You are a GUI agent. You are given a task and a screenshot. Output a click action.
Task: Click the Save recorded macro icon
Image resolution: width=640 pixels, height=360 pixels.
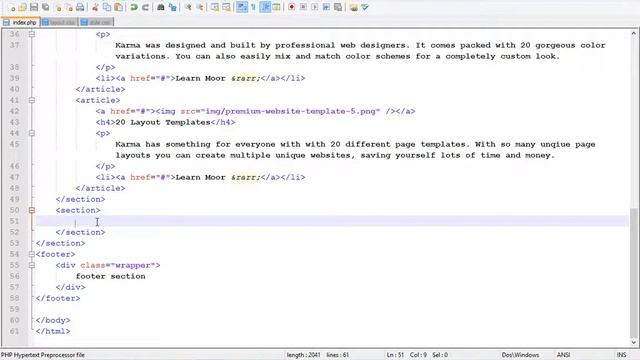pos(338,7)
